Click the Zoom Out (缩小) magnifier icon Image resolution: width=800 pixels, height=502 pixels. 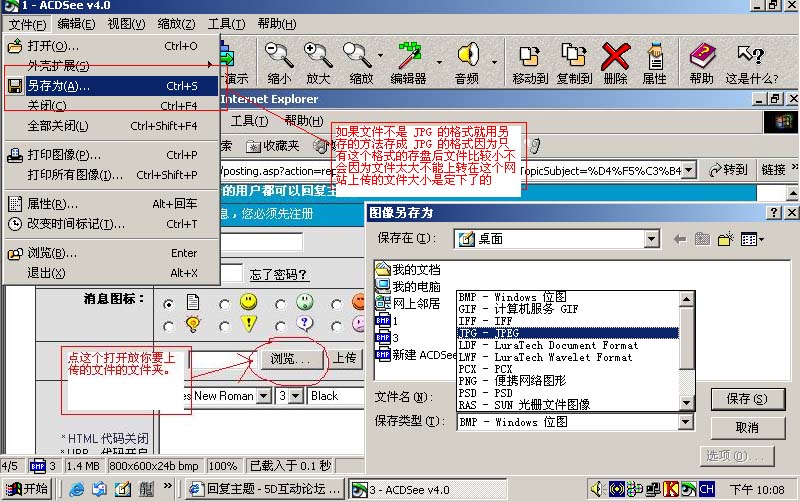coord(280,55)
